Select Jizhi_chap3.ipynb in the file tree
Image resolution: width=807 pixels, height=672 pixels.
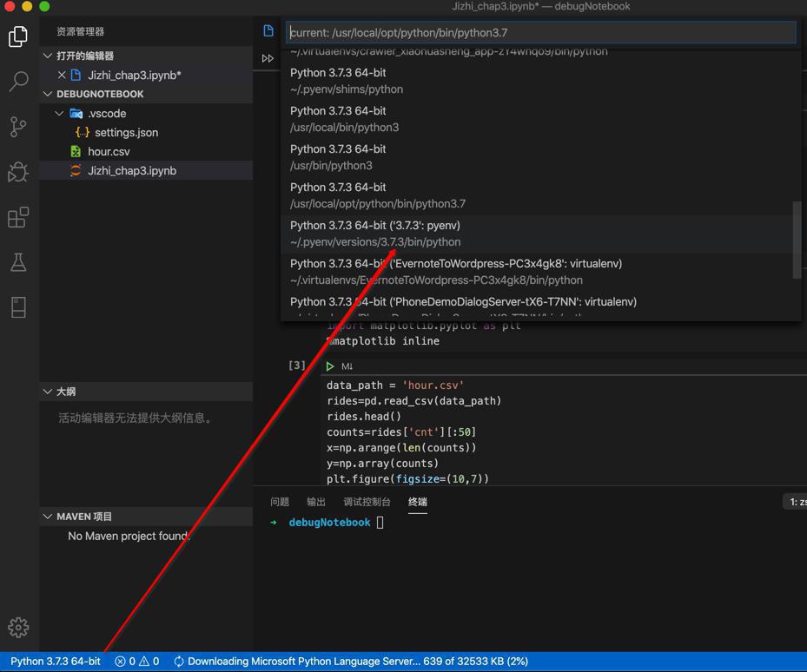click(146, 170)
